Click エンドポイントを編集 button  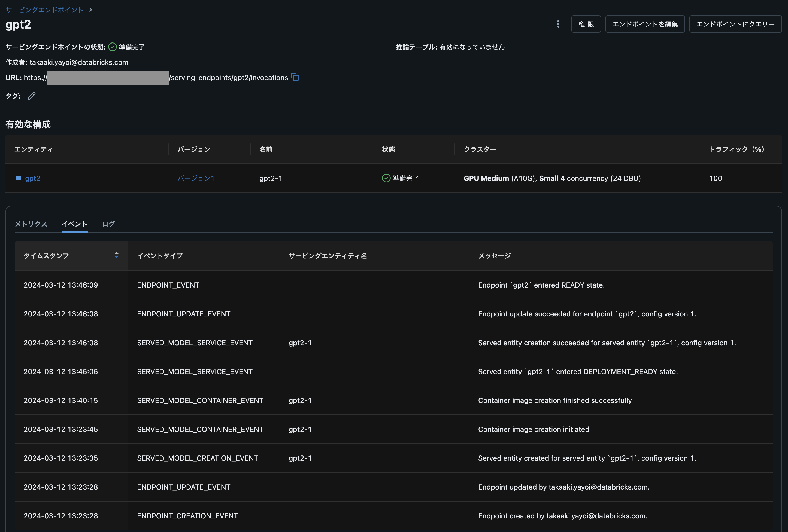click(645, 24)
